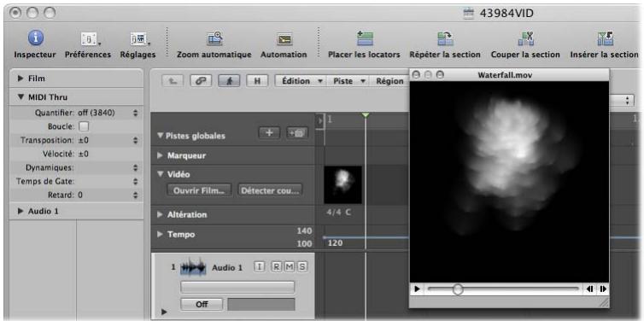Click the small triangle at track bottom-left
The image size is (644, 321).
[164, 312]
